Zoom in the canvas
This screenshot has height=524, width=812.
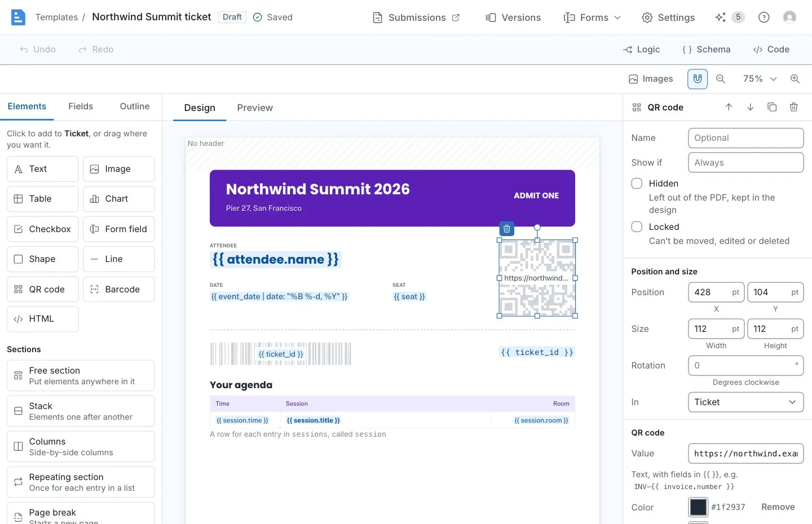coord(795,79)
